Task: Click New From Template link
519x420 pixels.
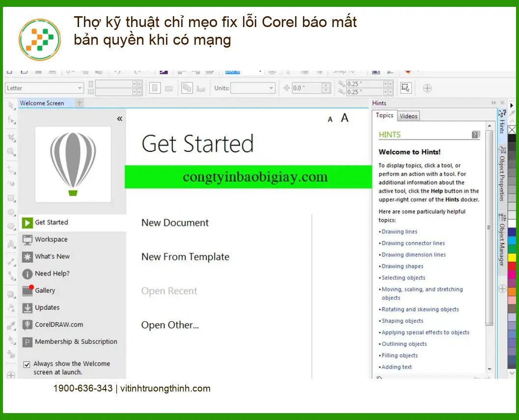Action: pyautogui.click(x=186, y=257)
